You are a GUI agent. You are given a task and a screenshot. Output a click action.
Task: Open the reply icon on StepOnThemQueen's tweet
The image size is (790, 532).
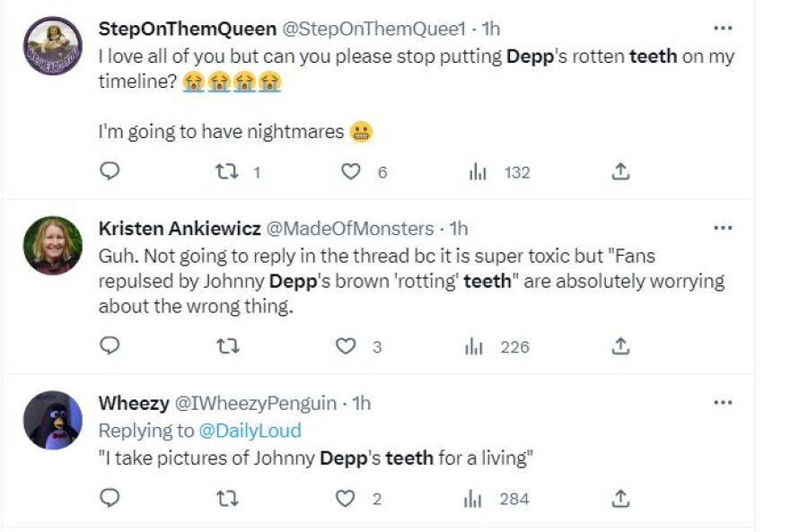(109, 172)
